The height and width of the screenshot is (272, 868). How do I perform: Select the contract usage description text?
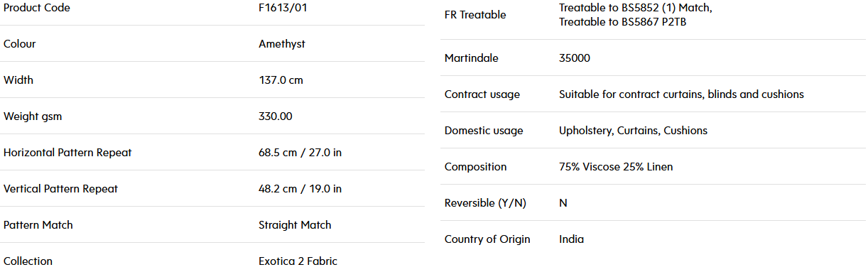[681, 94]
